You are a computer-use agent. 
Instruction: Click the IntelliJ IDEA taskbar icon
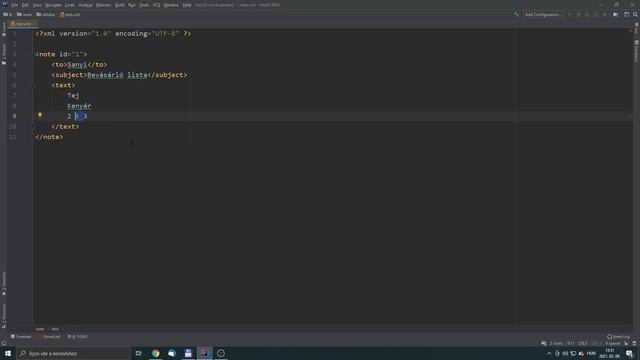pos(204,353)
